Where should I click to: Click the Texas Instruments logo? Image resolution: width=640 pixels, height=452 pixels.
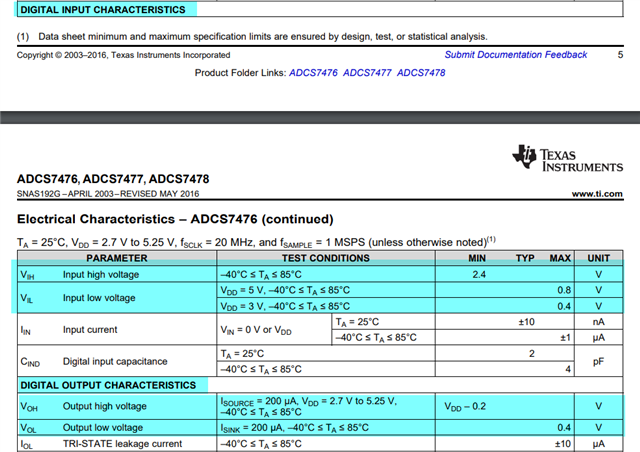(x=567, y=157)
